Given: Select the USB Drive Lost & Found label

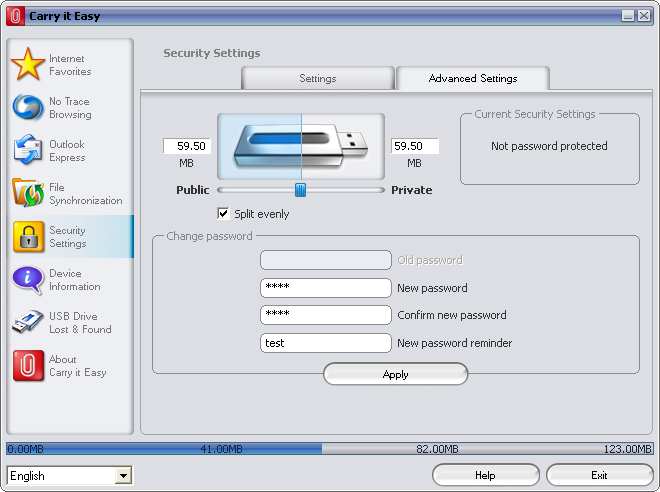Looking at the screenshot, I should 80,323.
